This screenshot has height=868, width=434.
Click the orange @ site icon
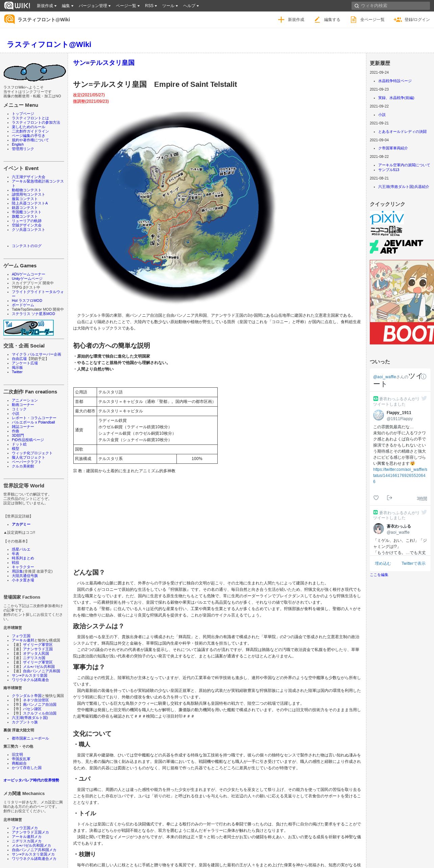tap(9, 19)
